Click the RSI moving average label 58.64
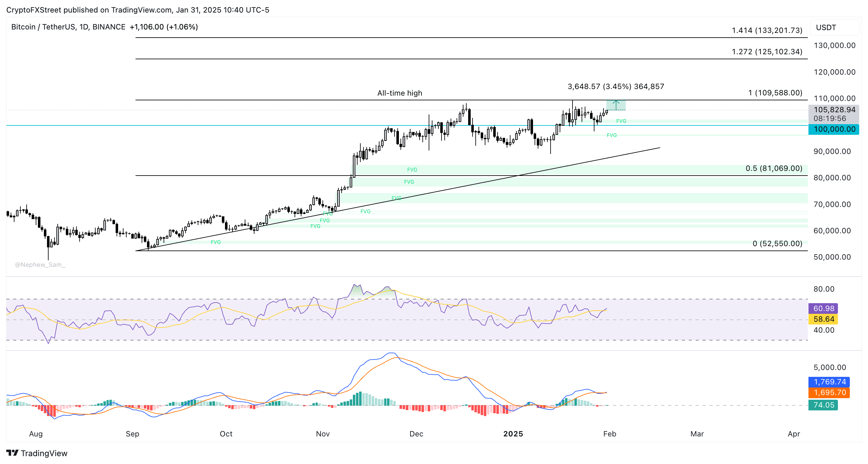The image size is (868, 464). pos(823,319)
